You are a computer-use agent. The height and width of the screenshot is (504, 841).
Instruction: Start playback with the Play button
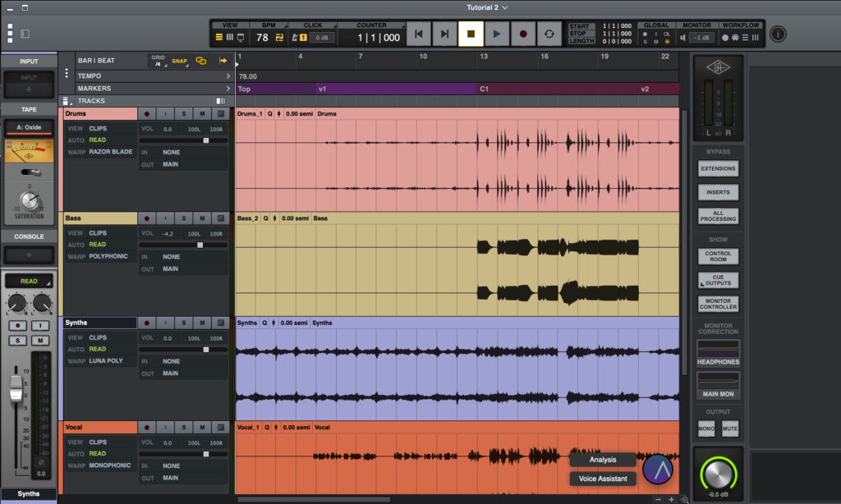497,34
